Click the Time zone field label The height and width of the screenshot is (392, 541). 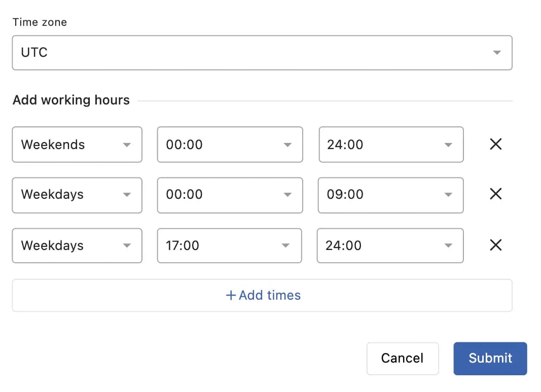coord(40,22)
